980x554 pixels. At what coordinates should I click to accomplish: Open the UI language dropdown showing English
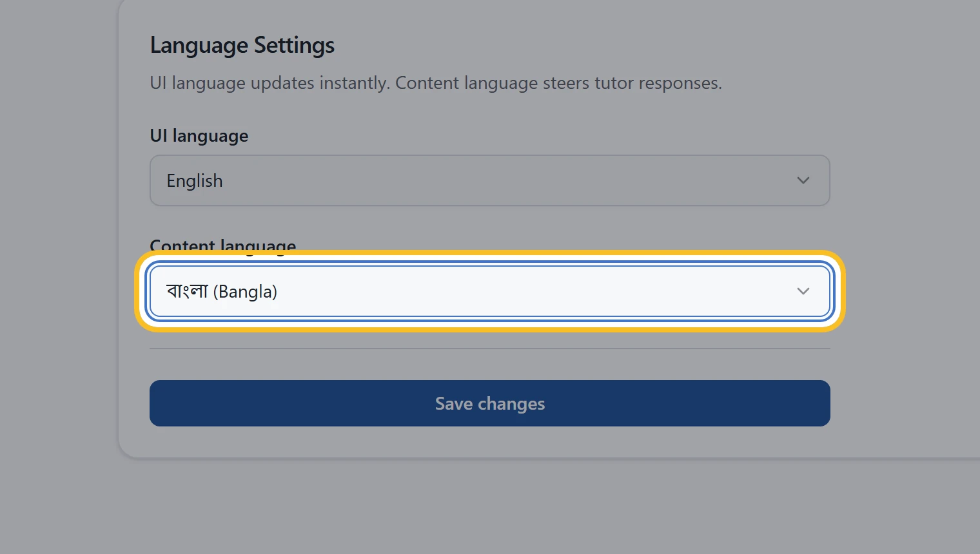(490, 180)
